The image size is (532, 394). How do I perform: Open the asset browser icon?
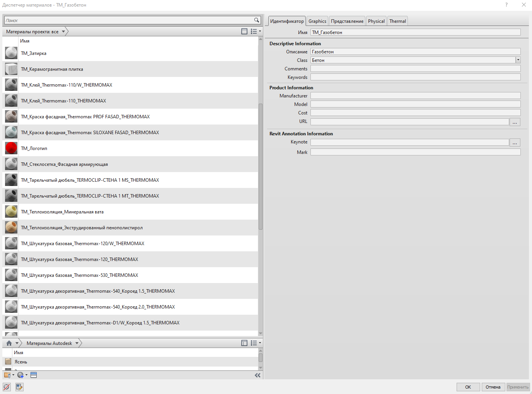(34, 375)
